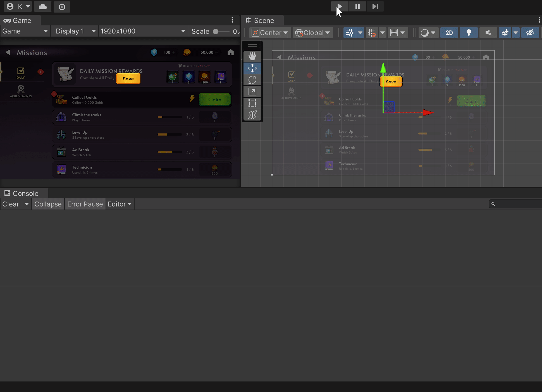The image size is (542, 392).
Task: Toggle 2D scene view mode
Action: pyautogui.click(x=449, y=33)
